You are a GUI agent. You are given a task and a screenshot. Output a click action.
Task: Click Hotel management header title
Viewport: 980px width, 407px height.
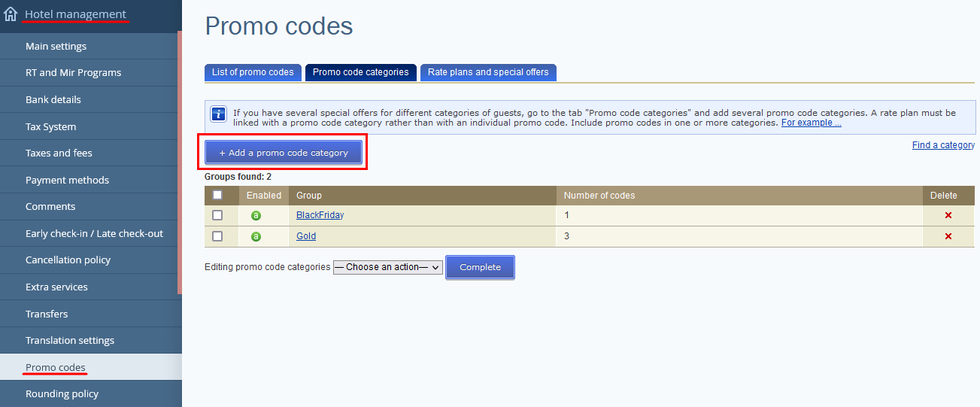coord(75,14)
